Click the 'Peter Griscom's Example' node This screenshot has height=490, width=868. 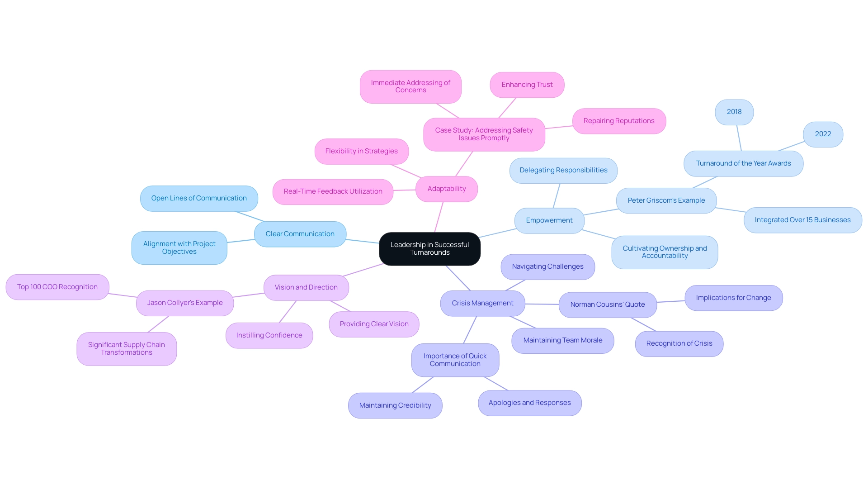point(666,200)
